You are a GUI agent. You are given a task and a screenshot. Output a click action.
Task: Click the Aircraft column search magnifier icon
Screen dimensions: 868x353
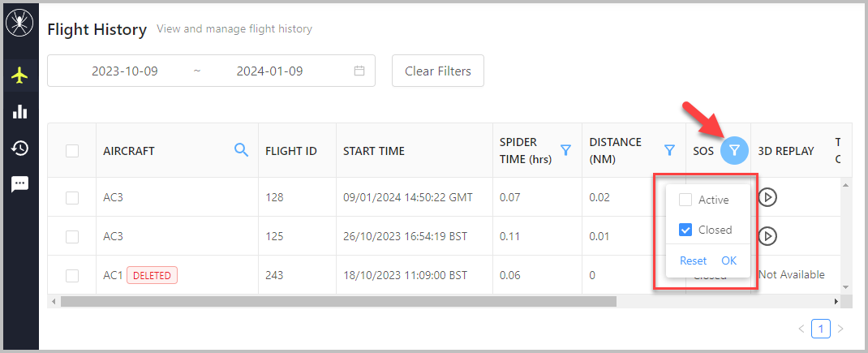coord(242,149)
